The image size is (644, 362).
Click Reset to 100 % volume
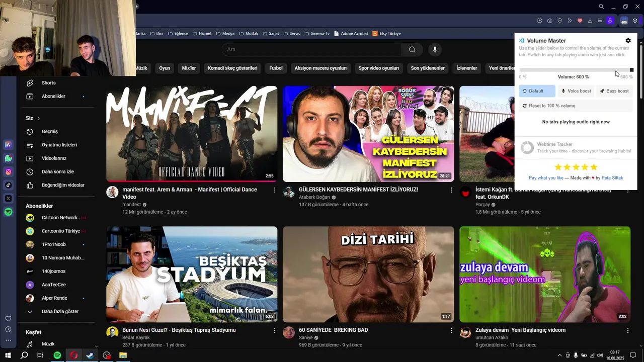pyautogui.click(x=576, y=106)
